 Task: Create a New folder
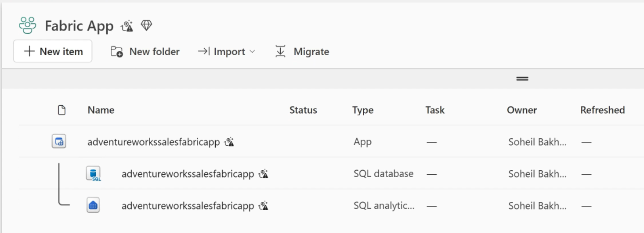[x=145, y=51]
